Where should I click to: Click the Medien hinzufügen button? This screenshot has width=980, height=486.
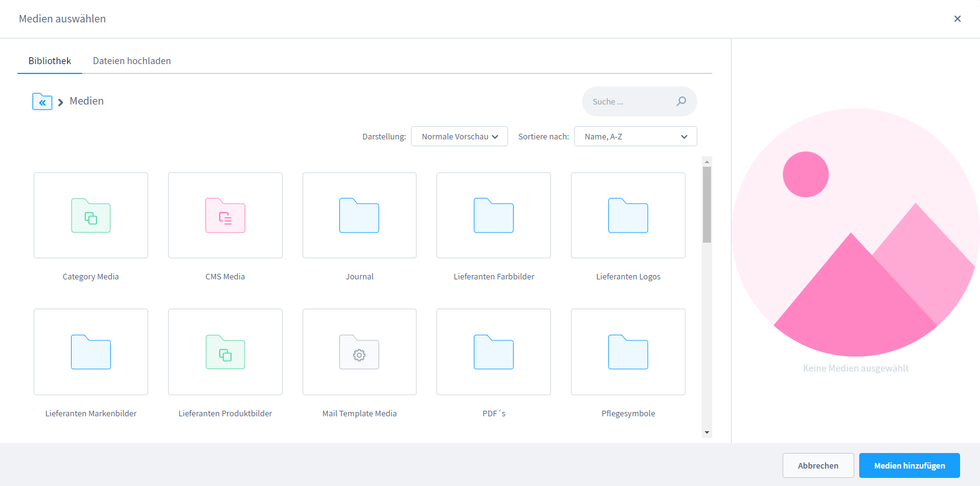909,465
